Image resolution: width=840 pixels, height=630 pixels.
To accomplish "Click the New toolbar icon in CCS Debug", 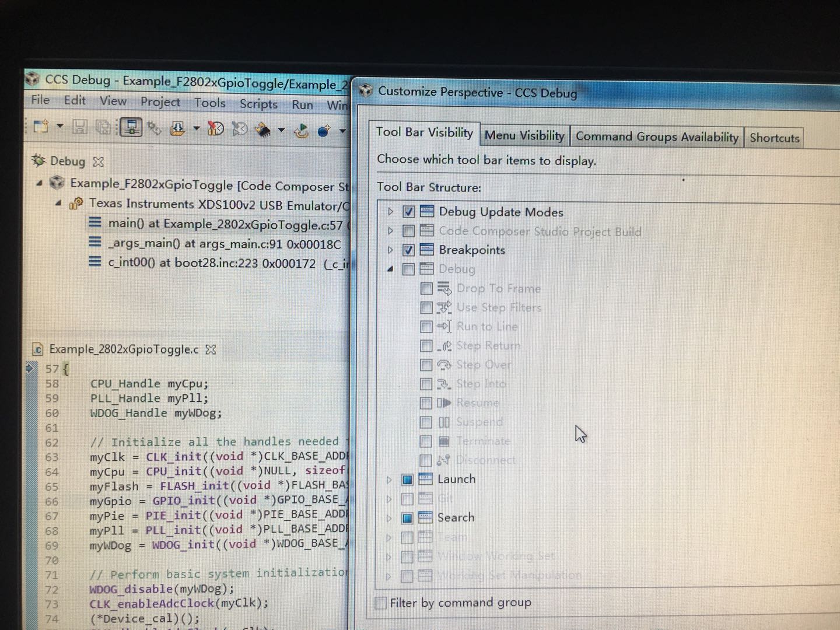I will pyautogui.click(x=41, y=126).
